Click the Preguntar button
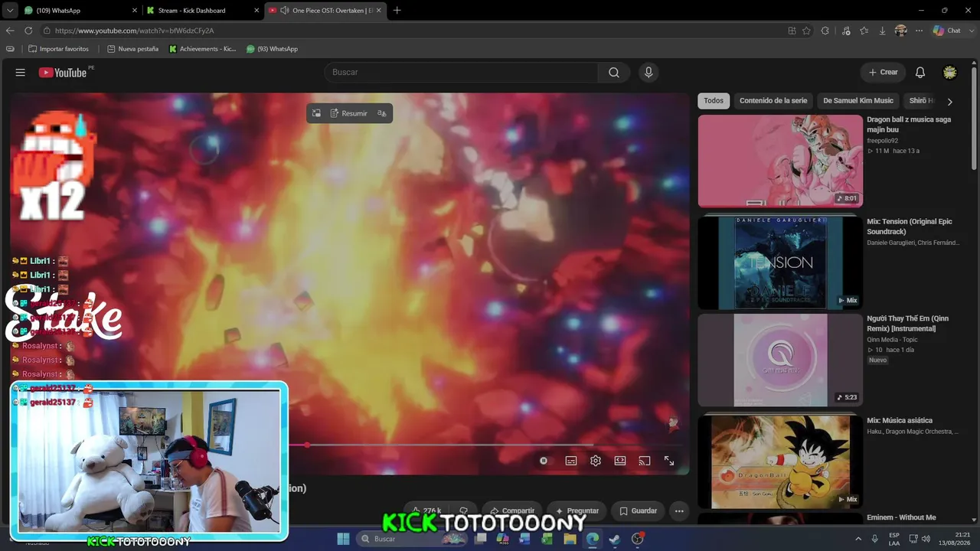 577,510
